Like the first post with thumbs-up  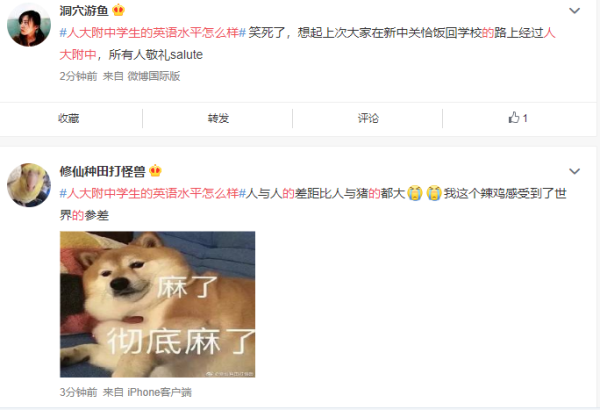click(518, 118)
